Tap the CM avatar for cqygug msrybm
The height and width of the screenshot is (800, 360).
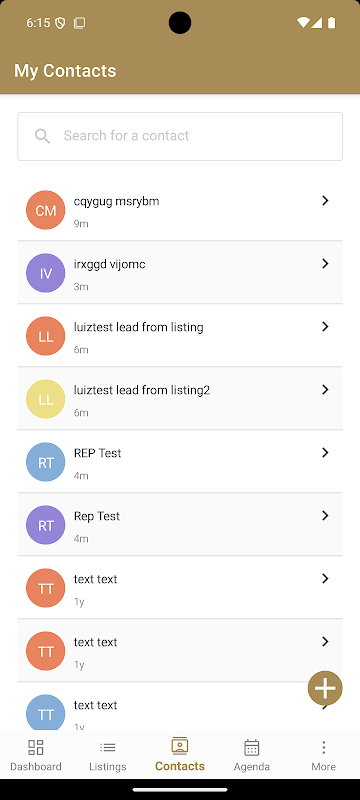tap(45, 210)
